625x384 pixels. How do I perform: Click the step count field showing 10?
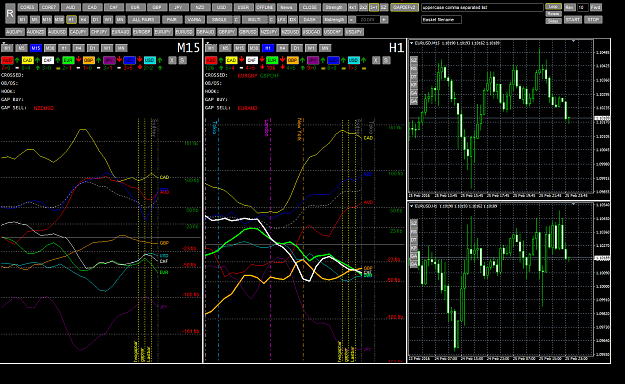point(582,8)
